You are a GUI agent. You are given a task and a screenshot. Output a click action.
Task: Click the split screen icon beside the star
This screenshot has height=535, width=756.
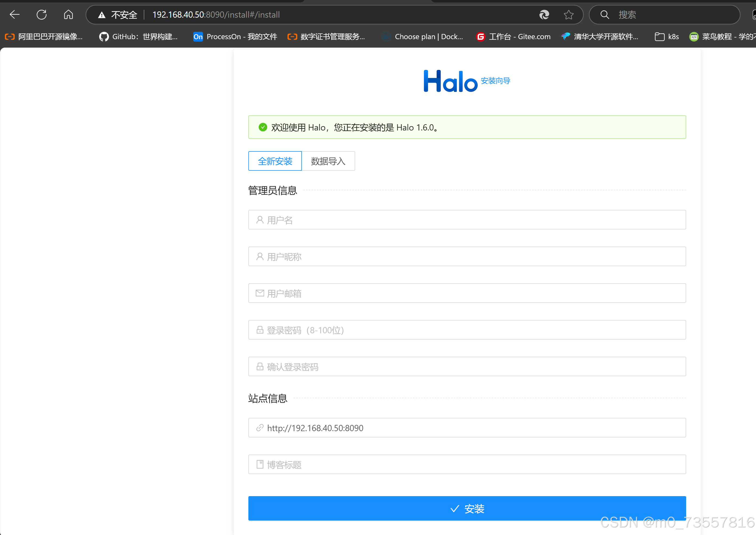click(544, 14)
